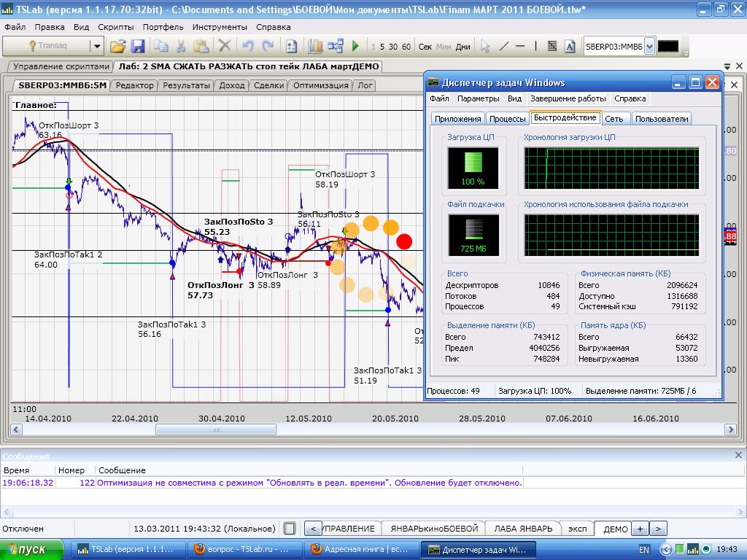Click the chart bars icon in toolbar

pyautogui.click(x=315, y=46)
